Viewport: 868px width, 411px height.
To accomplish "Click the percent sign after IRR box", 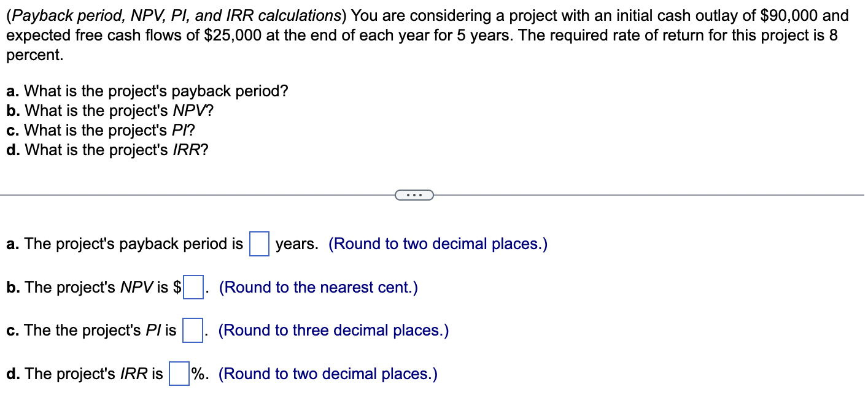I will pos(195,373).
